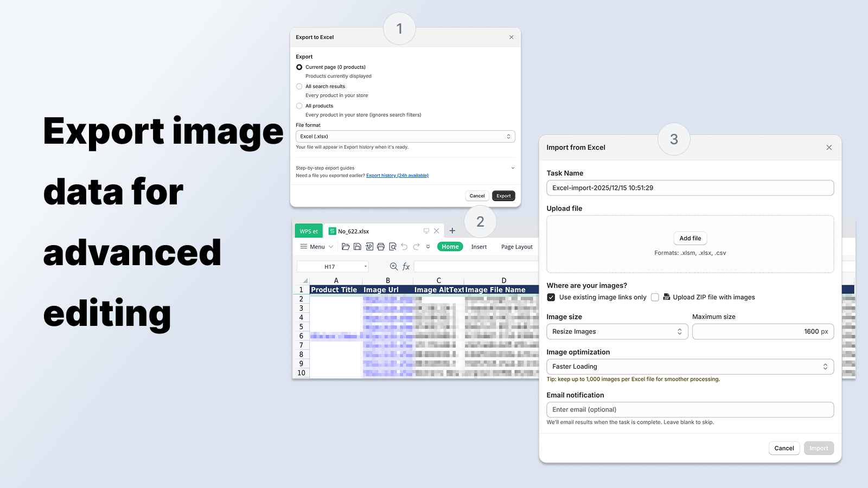Click the Print icon in WPS toolbar
This screenshot has width=868, height=488.
tap(381, 247)
